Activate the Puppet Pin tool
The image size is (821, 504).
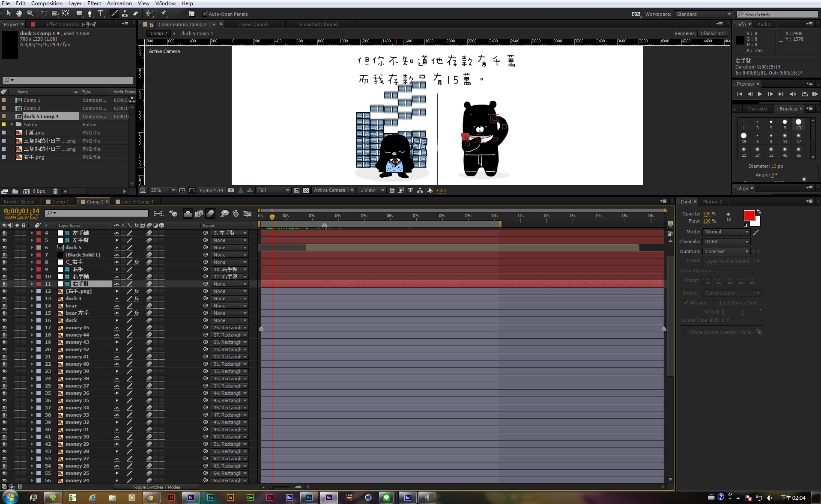(163, 14)
